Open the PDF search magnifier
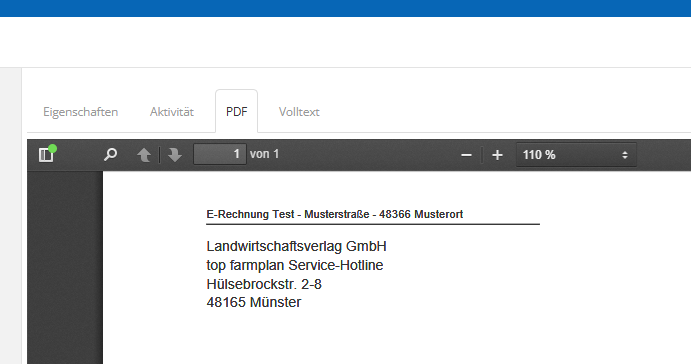 [x=111, y=155]
